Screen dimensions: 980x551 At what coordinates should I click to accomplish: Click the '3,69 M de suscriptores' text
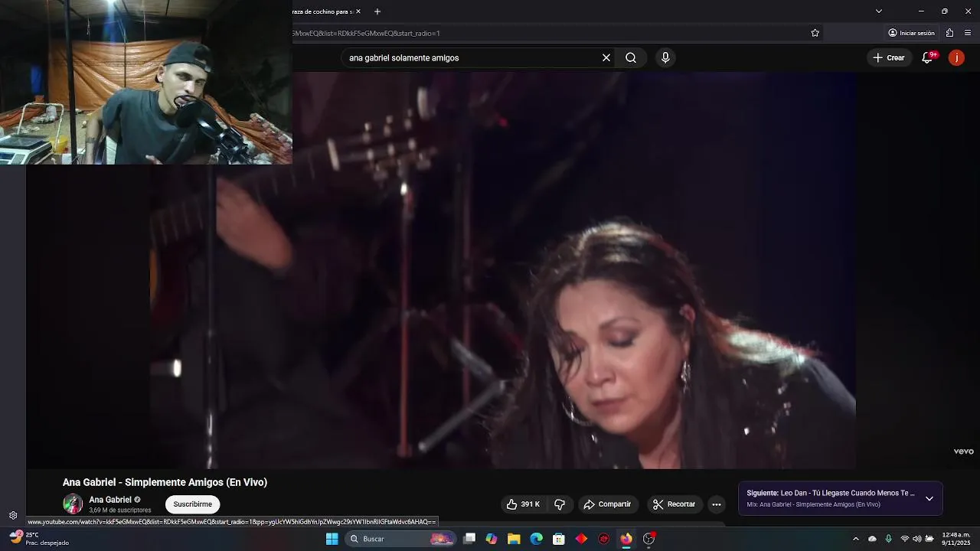tap(120, 510)
